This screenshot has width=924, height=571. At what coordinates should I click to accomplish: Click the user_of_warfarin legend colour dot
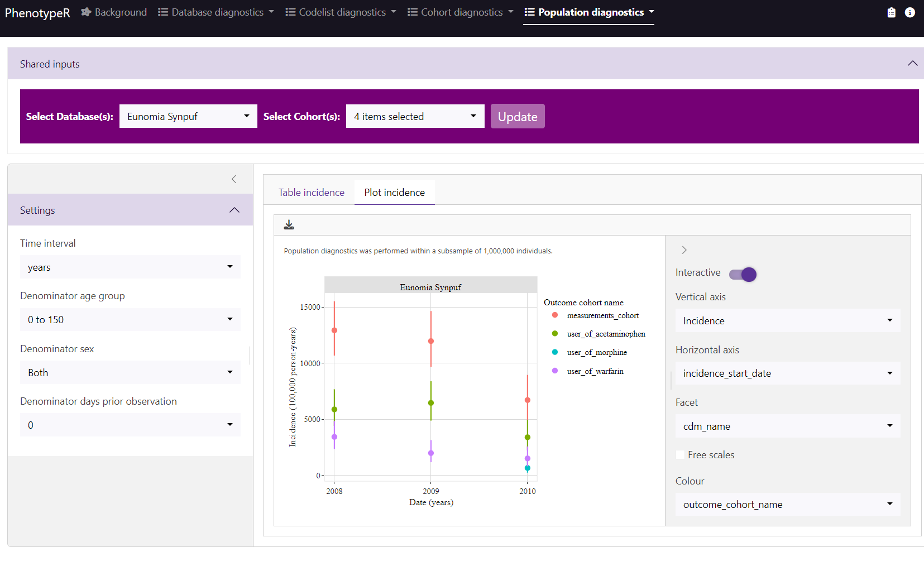coord(554,371)
